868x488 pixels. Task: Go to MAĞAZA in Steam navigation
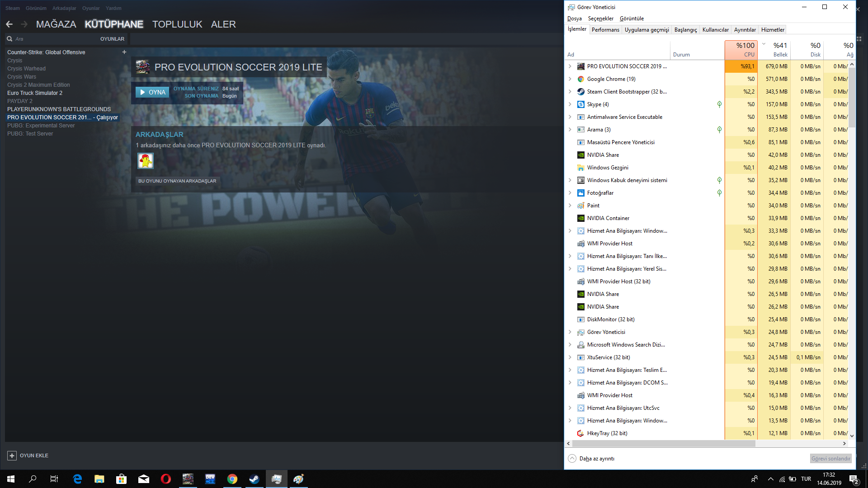point(56,24)
